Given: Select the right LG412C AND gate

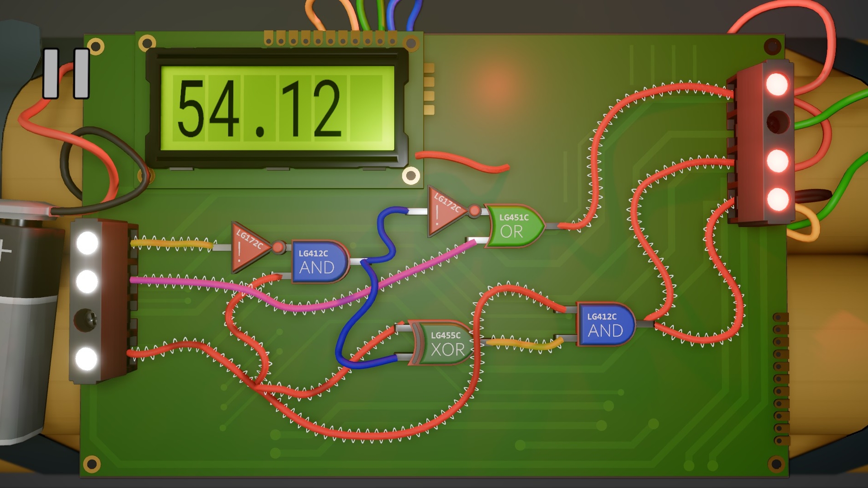Looking at the screenshot, I should coord(606,324).
